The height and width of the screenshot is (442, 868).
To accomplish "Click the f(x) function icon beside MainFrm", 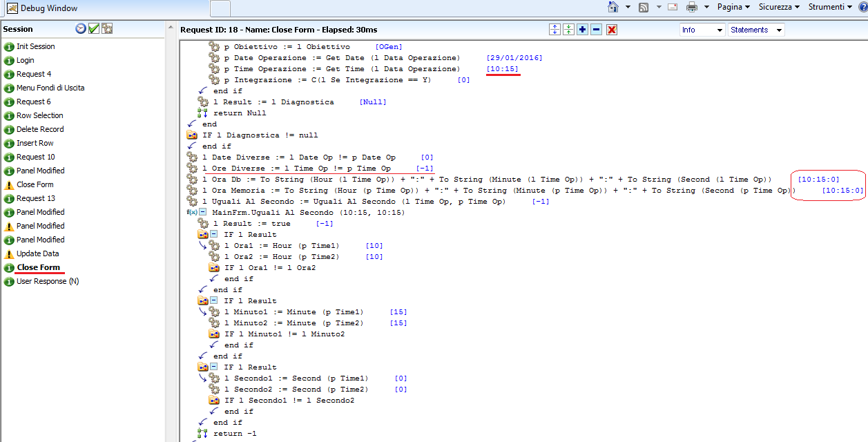I will 192,212.
